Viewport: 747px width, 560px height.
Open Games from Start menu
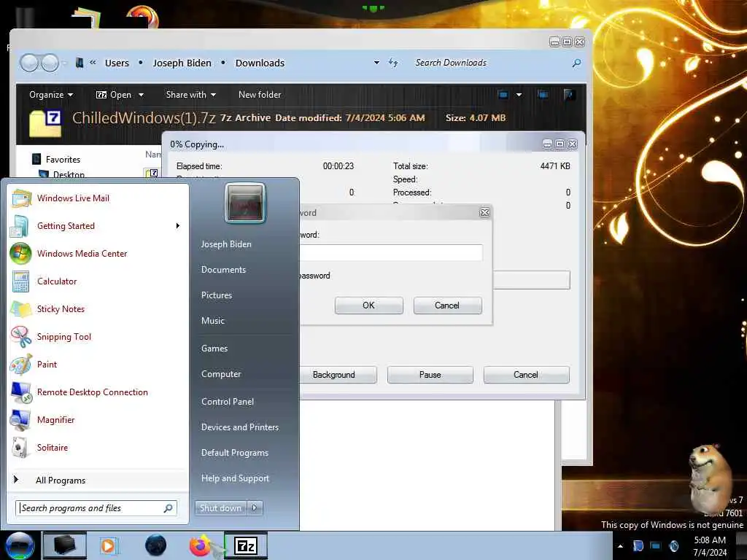(214, 348)
